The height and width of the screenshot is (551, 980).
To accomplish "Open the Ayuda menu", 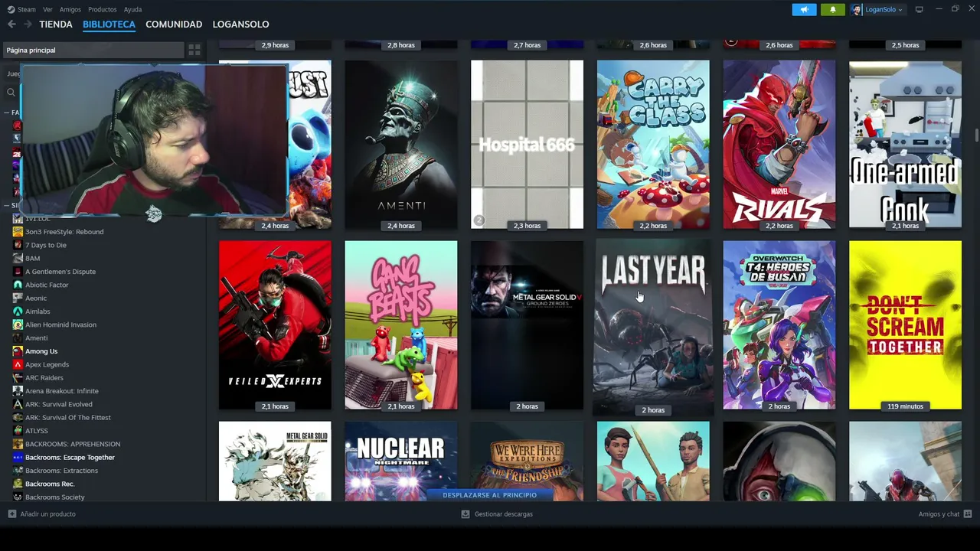I will click(132, 10).
